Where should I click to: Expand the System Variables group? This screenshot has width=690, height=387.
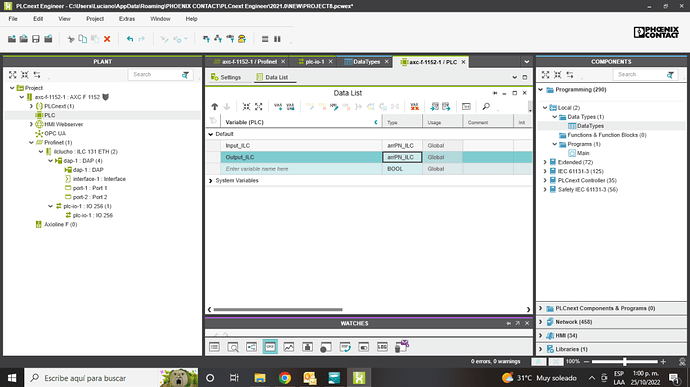pyautogui.click(x=211, y=181)
